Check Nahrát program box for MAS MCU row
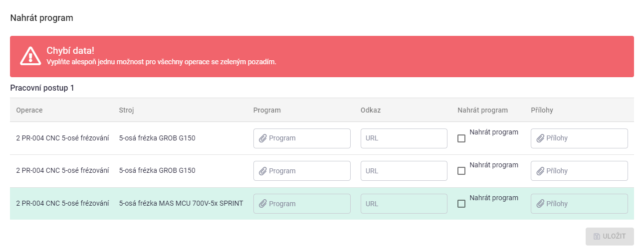The width and height of the screenshot is (644, 252). click(x=461, y=204)
